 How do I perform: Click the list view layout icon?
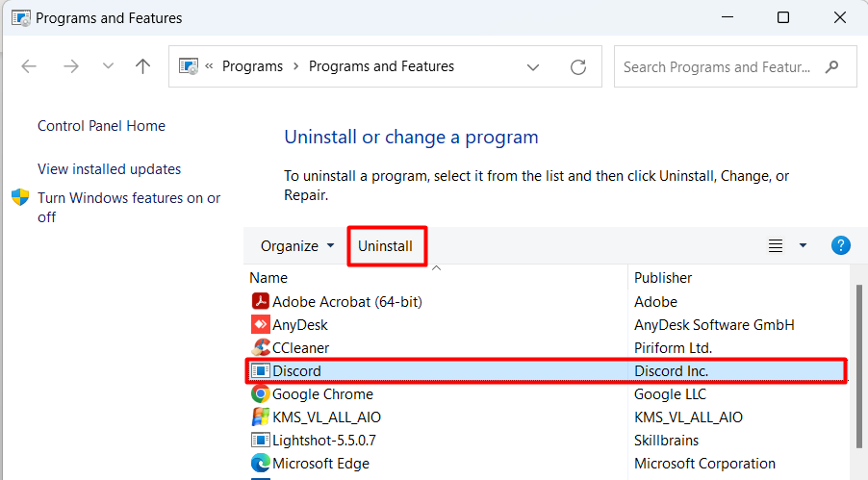(775, 245)
